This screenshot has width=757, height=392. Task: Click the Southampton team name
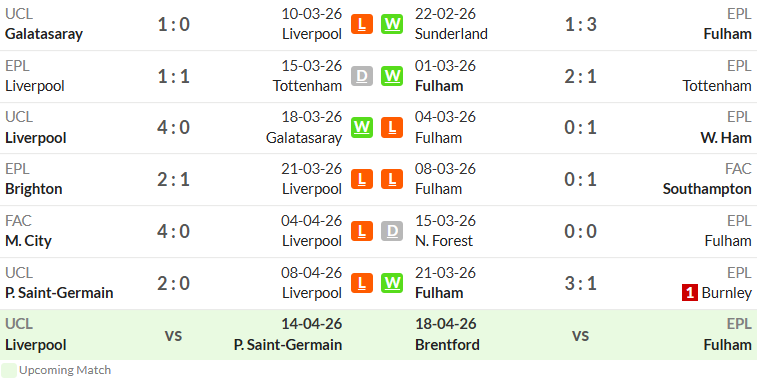[707, 189]
